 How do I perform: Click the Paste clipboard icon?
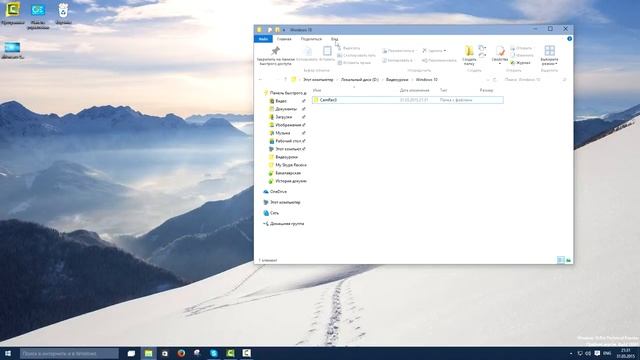point(327,51)
